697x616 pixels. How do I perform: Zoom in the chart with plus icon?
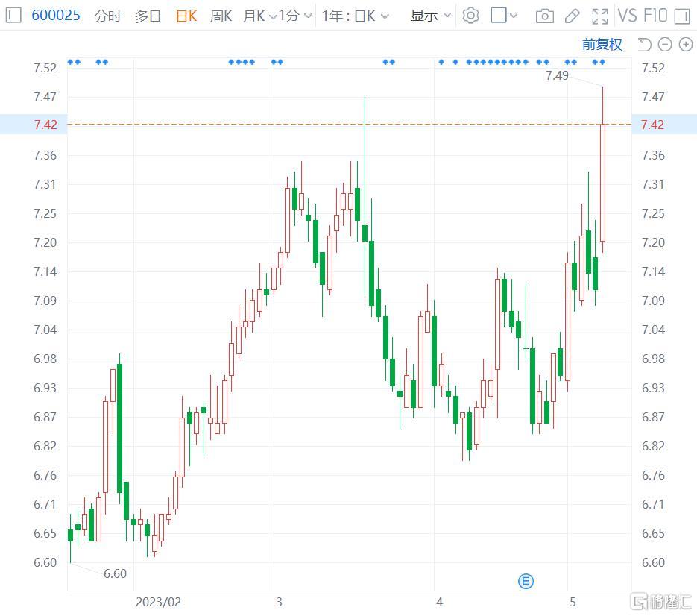(x=685, y=45)
